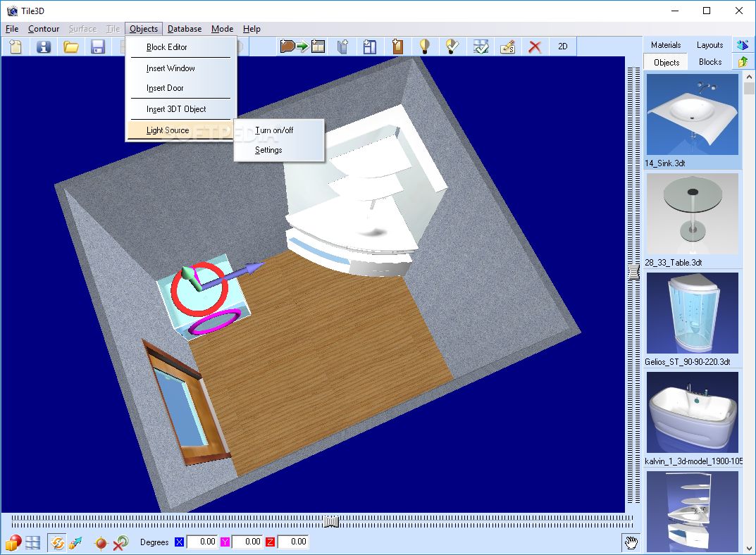The image size is (756, 555).
Task: Click the tile grid with checkmark icon
Action: 481,46
